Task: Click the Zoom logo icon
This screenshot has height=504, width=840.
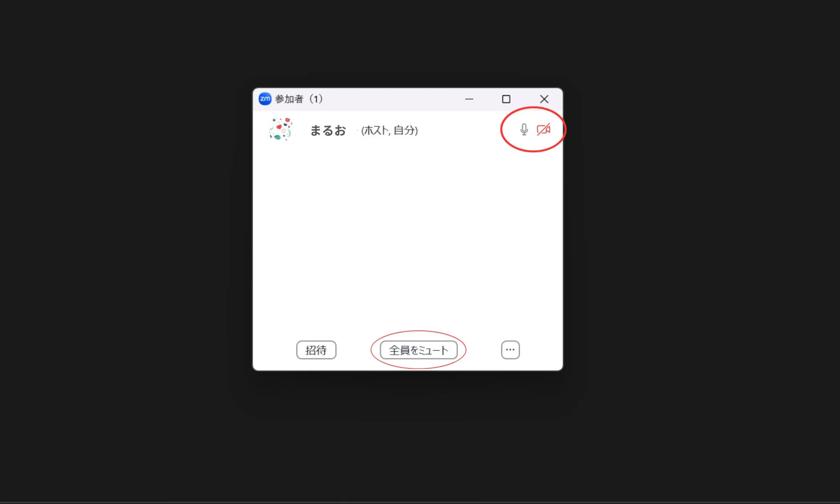Action: (x=265, y=98)
